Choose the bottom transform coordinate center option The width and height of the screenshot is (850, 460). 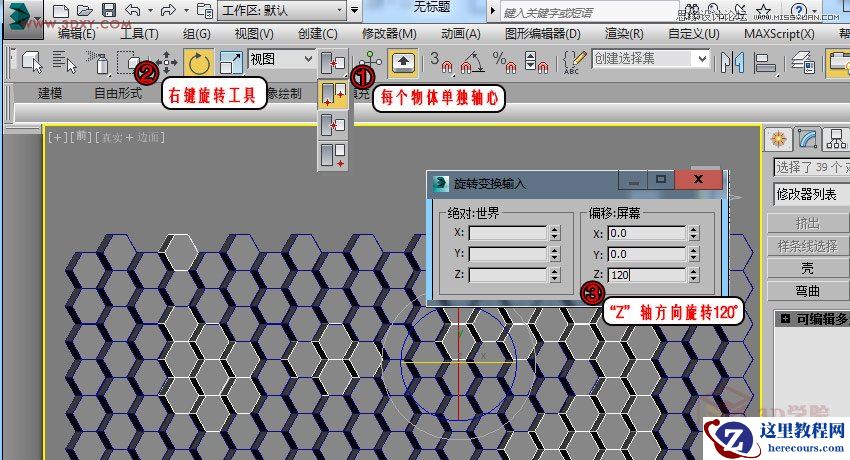[x=333, y=156]
